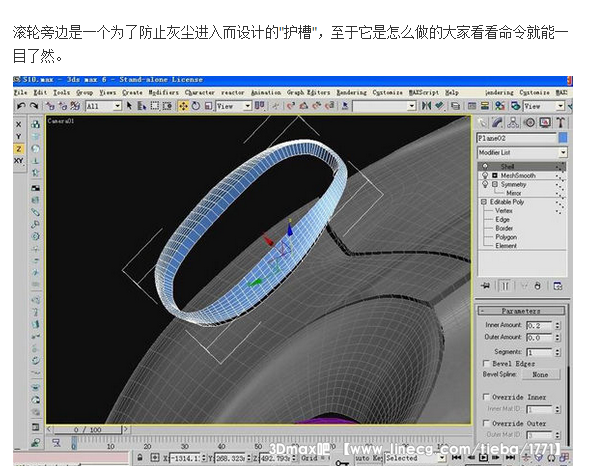590x466 pixels.
Task: Click the Mirror tool icon
Action: pos(426,106)
